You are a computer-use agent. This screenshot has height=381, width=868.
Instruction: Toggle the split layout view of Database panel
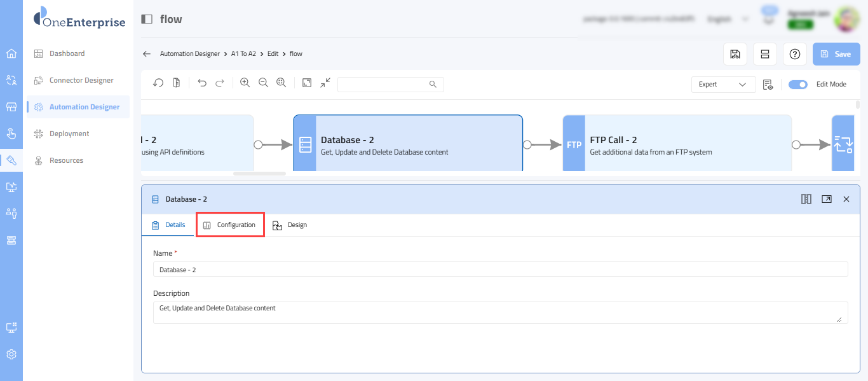806,199
